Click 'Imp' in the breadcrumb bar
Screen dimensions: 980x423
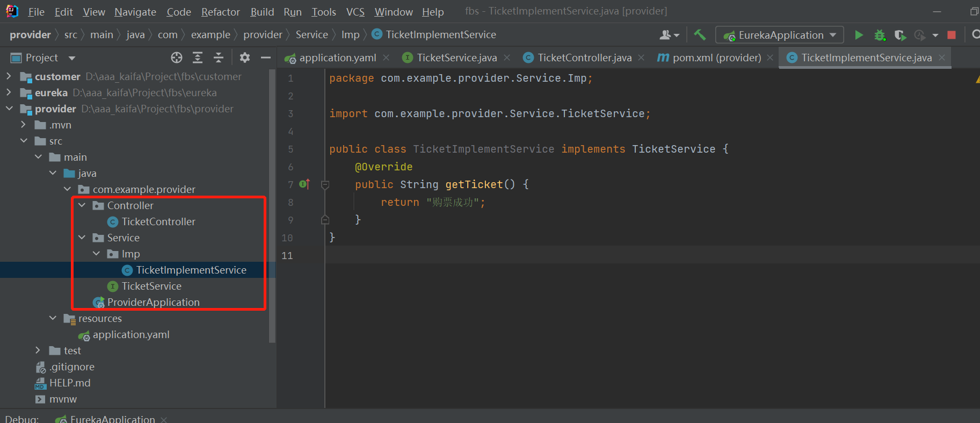coord(350,35)
